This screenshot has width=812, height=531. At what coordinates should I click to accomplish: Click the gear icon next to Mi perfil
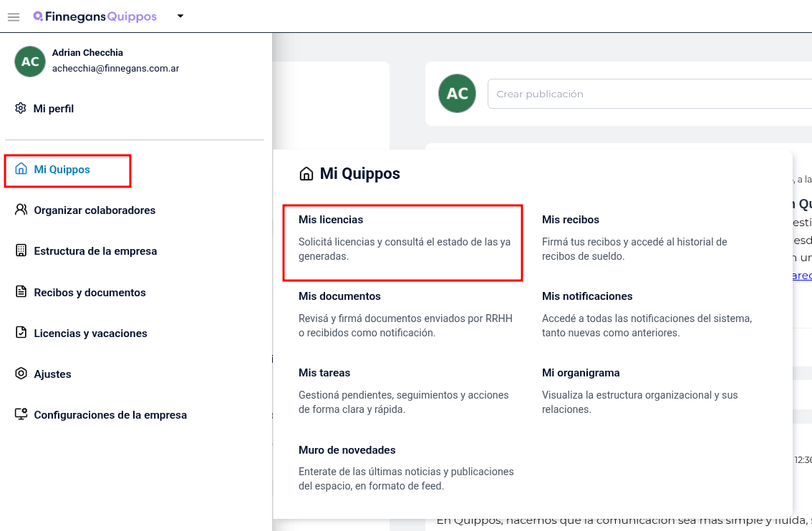[x=21, y=108]
